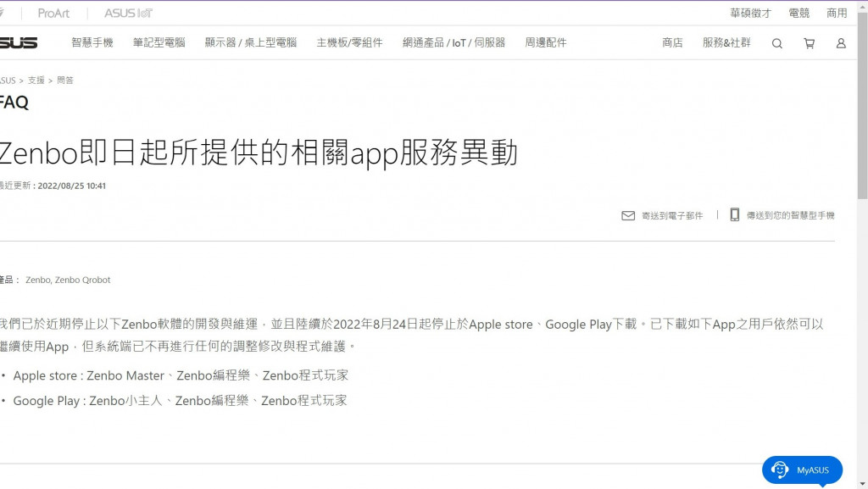Open the ProArt brand link

[53, 14]
